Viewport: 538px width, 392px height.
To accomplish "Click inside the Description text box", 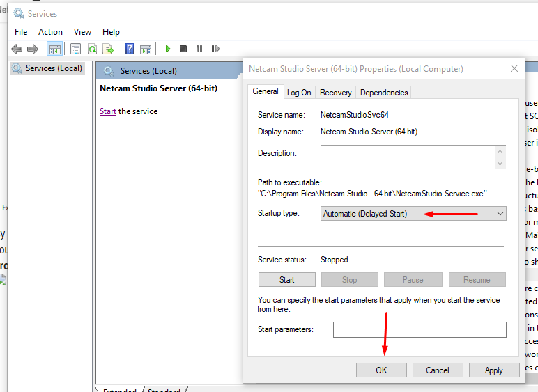I will click(407, 157).
